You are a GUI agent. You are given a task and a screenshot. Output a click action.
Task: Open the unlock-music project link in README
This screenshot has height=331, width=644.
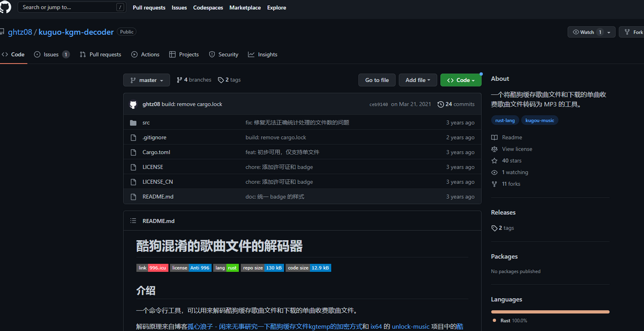click(411, 326)
